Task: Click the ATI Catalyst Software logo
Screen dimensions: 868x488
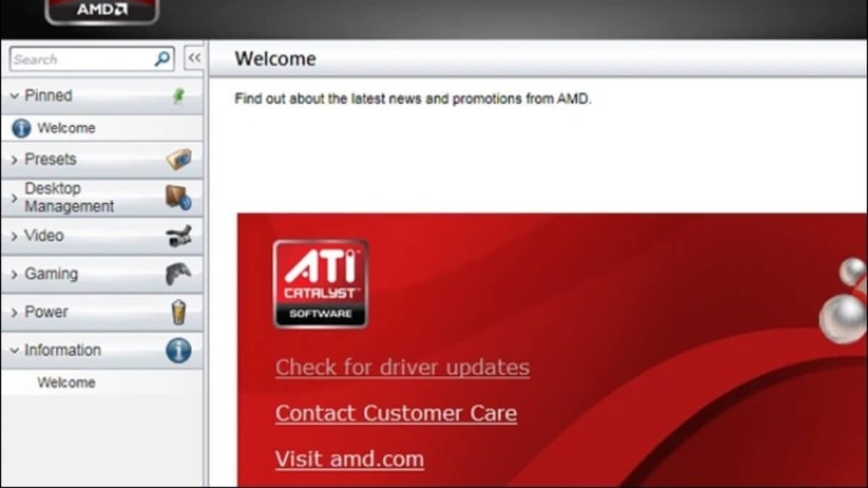Action: 320,283
